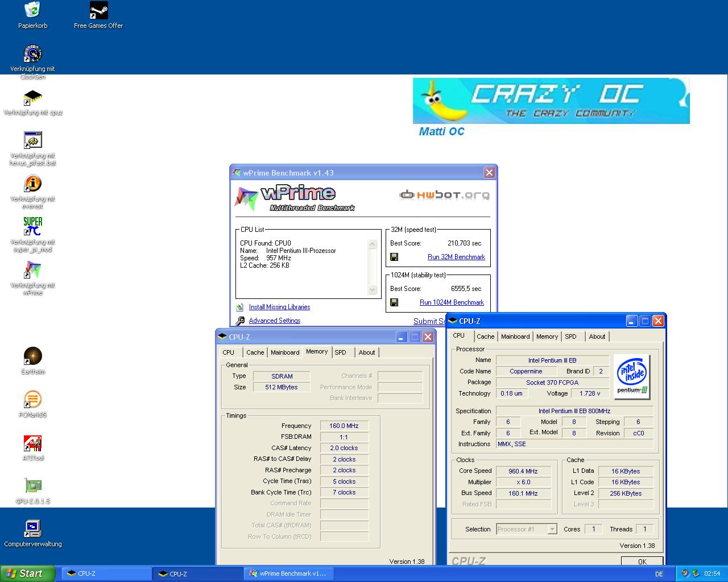Click first CPU-Z taskbar button
The width and height of the screenshot is (728, 582).
(x=105, y=574)
